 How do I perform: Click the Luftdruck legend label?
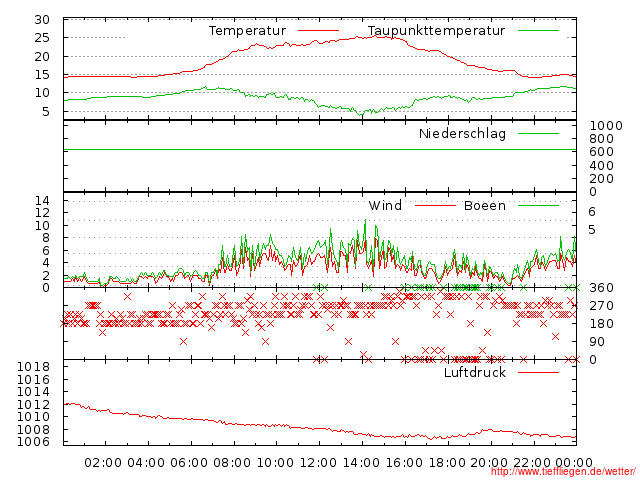tap(475, 372)
